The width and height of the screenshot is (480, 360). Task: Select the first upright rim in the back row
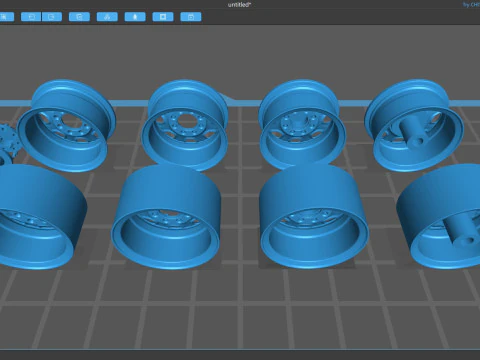[67, 125]
